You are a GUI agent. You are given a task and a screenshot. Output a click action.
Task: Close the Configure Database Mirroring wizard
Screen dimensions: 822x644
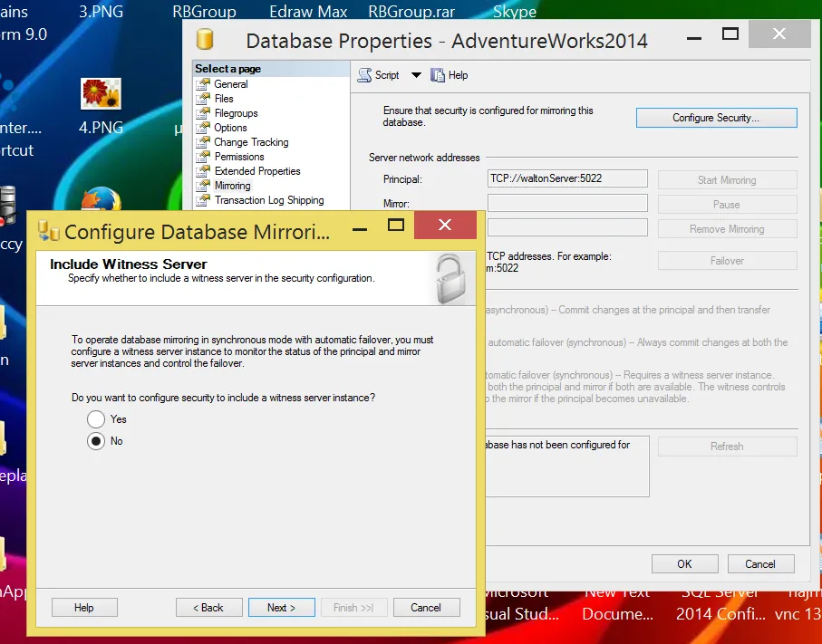point(445,226)
